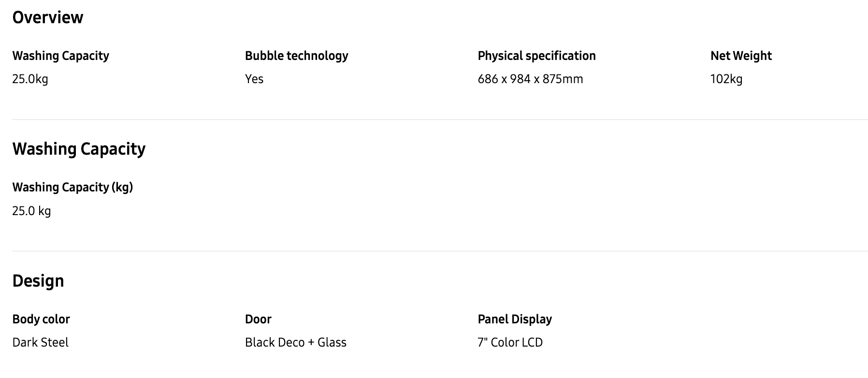Select the Body color label
Image resolution: width=868 pixels, height=378 pixels.
pos(41,320)
